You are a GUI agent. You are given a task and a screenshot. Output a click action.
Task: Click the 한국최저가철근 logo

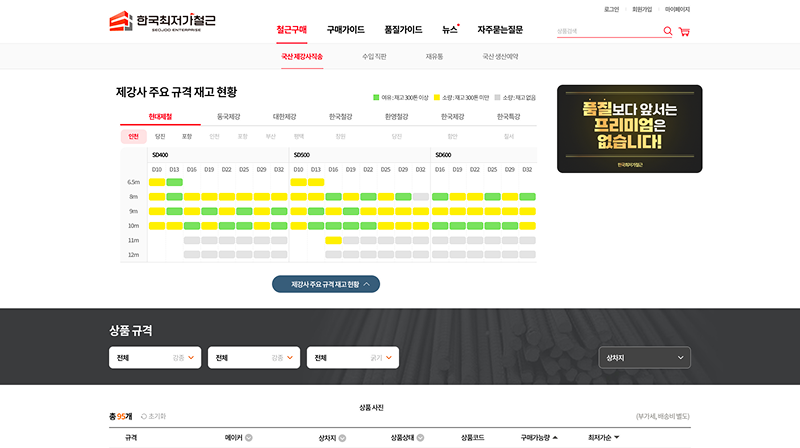[162, 21]
